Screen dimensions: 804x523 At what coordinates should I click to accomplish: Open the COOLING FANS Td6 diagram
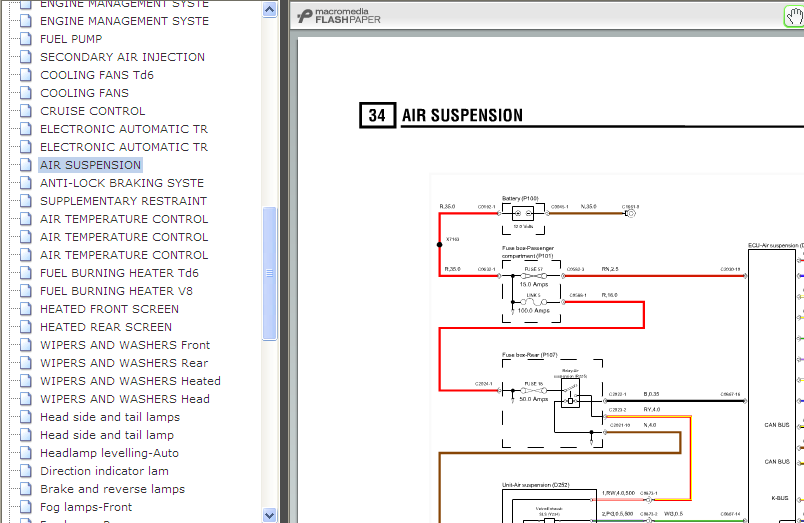click(x=97, y=75)
